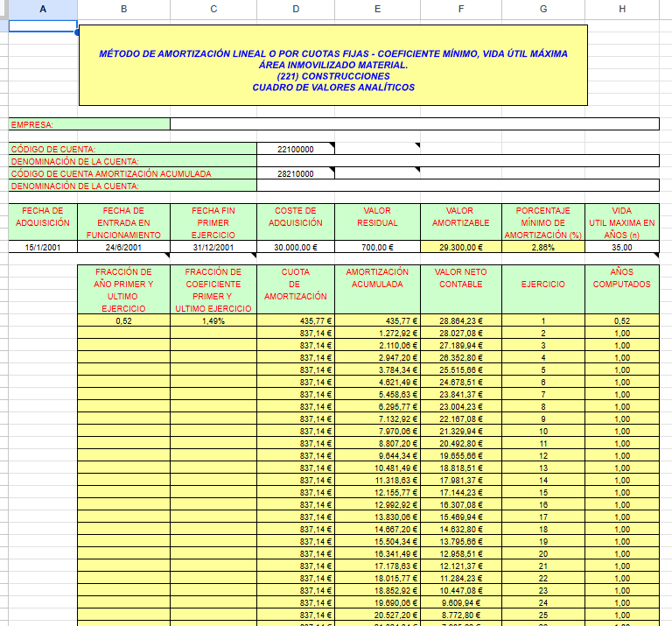Click the yellow title banner cell
Screen dimensions: 672x626
(x=333, y=65)
